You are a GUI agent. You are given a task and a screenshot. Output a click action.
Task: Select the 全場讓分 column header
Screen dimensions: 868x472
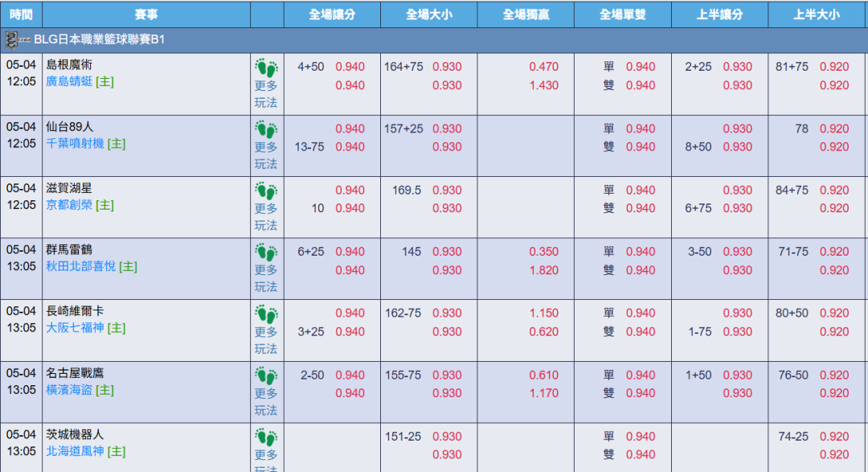332,14
